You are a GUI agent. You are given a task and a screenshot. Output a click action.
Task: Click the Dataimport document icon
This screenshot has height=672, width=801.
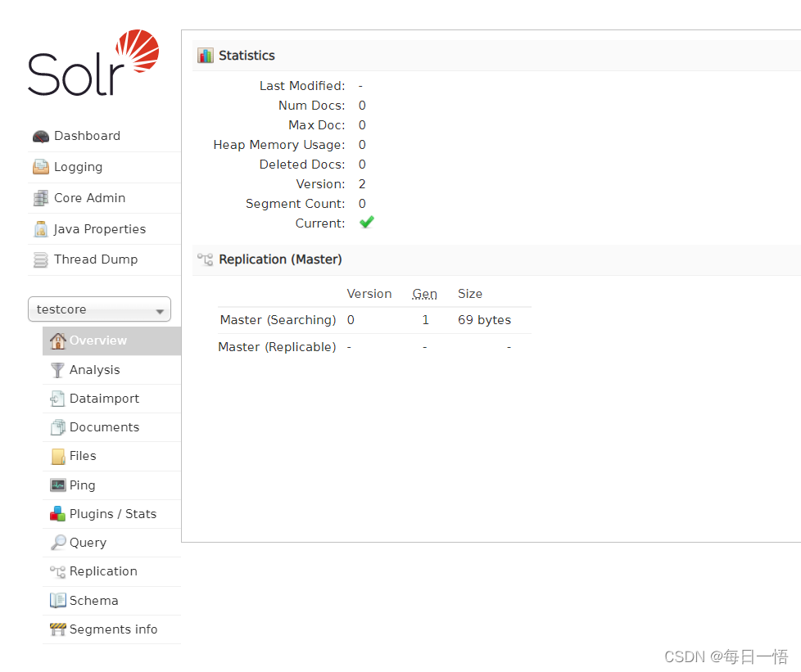point(57,399)
